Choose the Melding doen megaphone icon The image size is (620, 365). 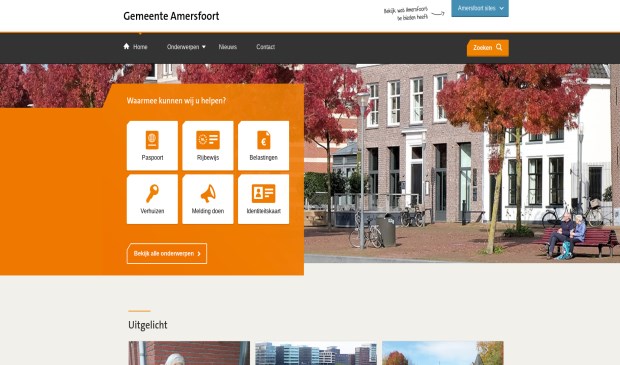208,193
